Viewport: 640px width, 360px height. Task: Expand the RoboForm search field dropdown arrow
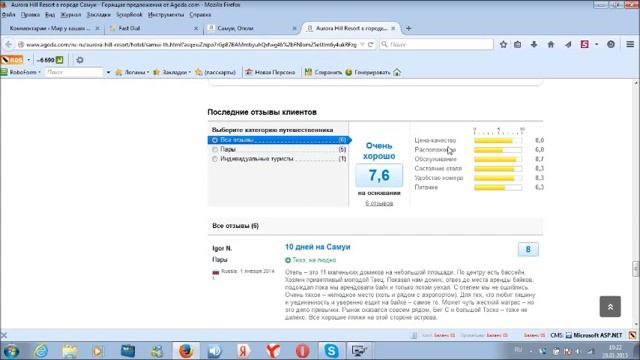click(x=108, y=72)
